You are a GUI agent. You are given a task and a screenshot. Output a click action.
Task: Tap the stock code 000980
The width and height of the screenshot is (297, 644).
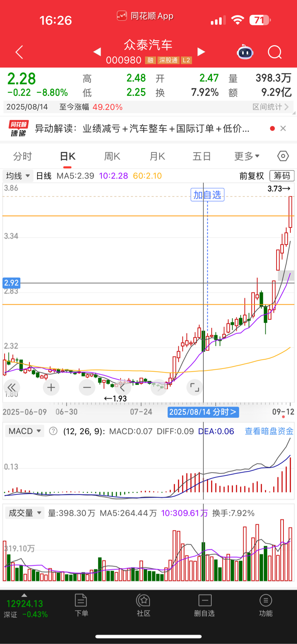coord(124,60)
